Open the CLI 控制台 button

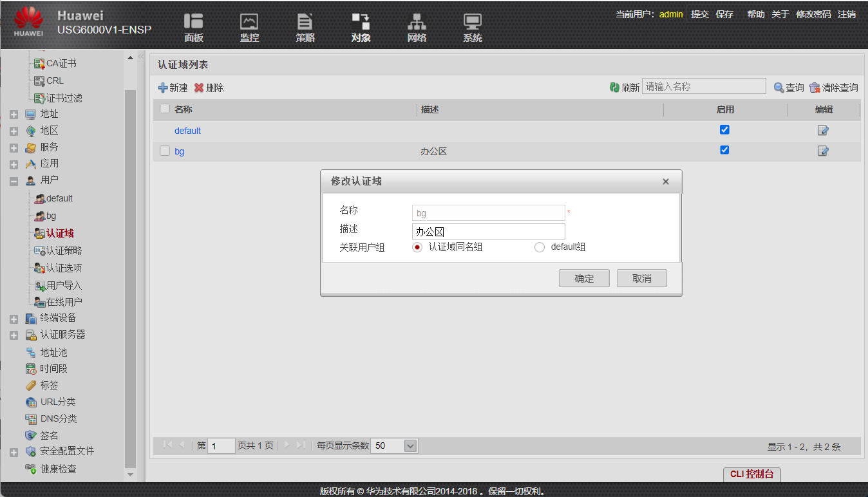pyautogui.click(x=751, y=474)
